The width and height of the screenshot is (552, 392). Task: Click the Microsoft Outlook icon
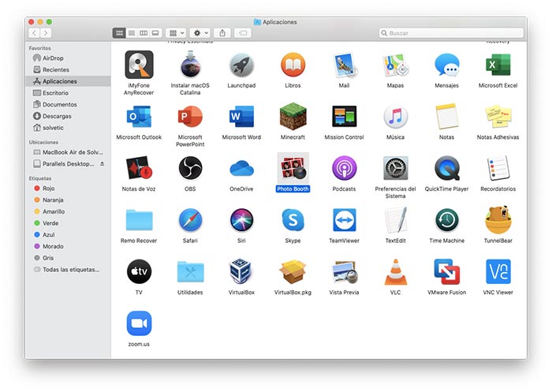(x=139, y=117)
